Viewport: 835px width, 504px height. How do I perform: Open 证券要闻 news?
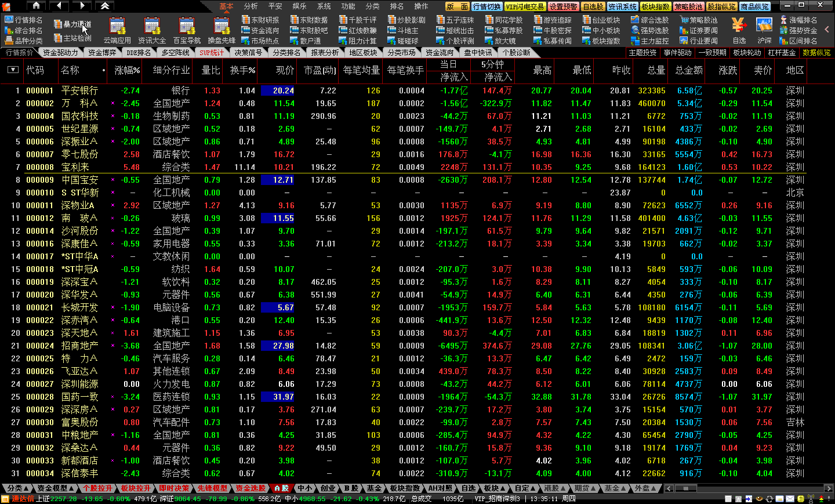point(699,30)
